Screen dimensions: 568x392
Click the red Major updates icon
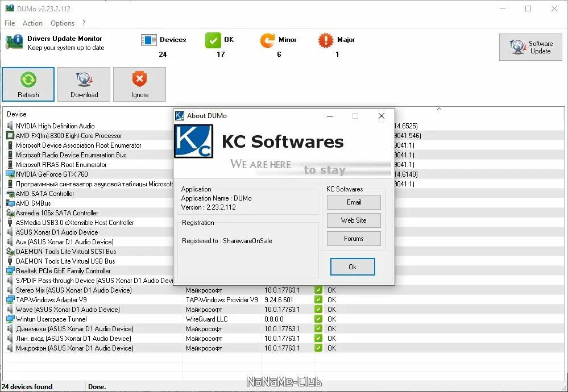click(325, 40)
